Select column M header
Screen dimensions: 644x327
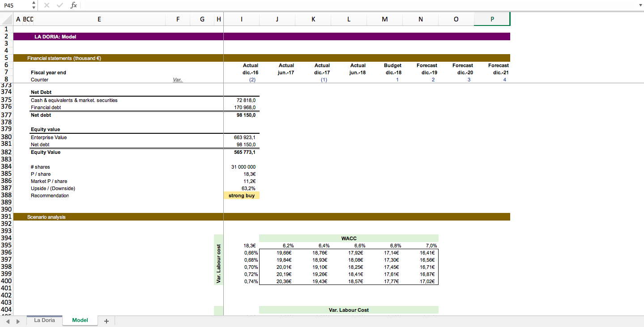tap(385, 19)
